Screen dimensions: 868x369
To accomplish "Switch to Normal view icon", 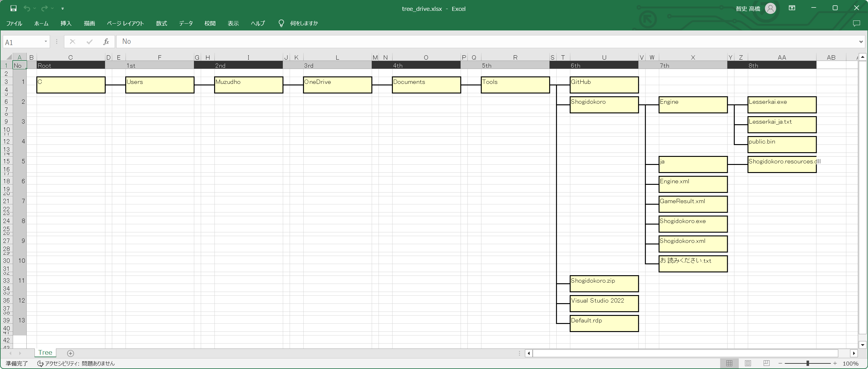I will tap(729, 363).
